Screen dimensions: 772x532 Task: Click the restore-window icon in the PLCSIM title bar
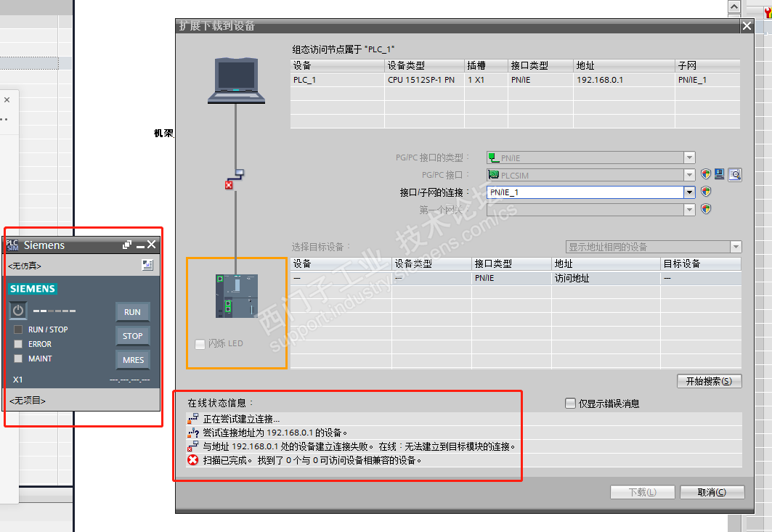(x=127, y=245)
